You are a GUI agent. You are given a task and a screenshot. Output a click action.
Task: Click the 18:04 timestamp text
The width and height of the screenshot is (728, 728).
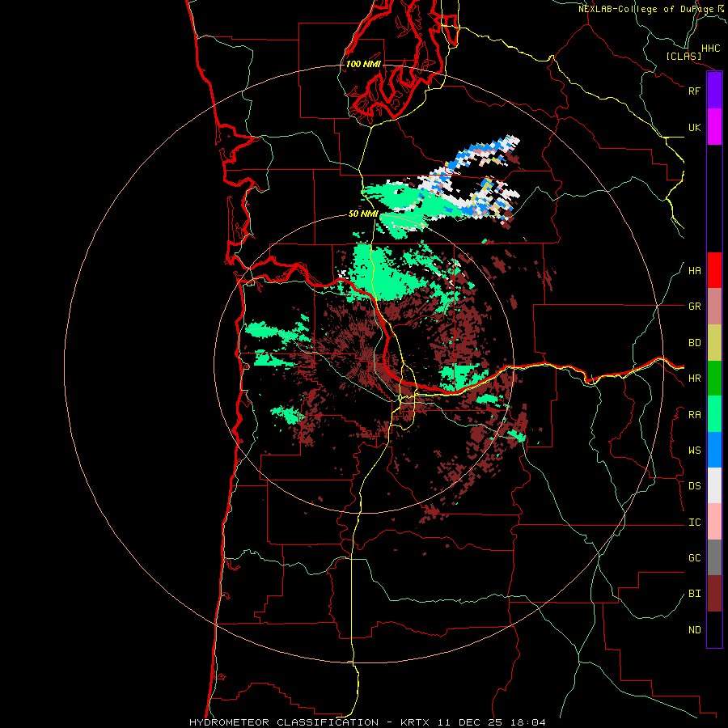coord(527,722)
